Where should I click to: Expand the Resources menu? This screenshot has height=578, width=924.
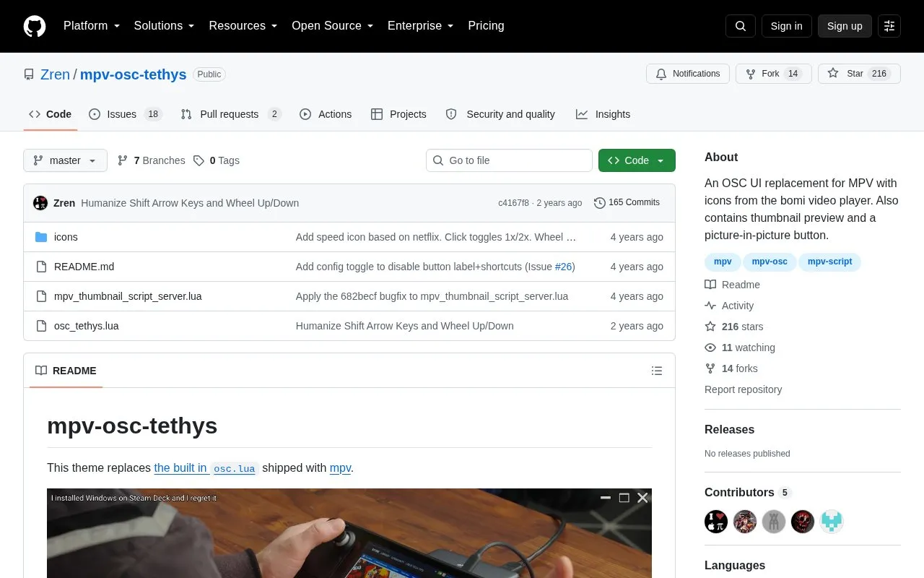pos(243,26)
